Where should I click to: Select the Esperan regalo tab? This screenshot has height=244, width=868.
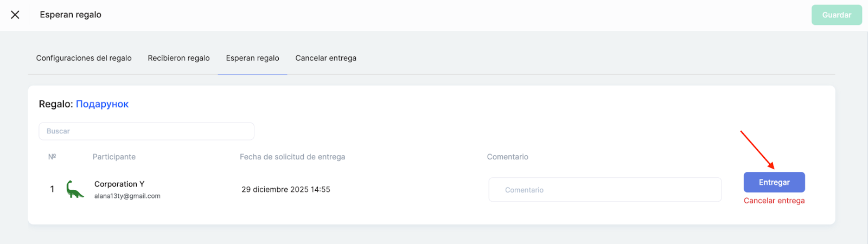(252, 58)
